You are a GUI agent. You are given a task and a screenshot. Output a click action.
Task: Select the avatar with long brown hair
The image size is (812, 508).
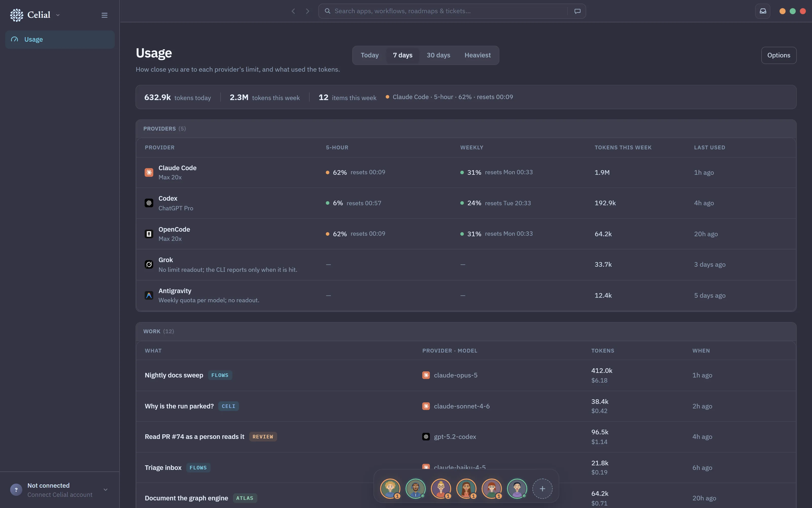[466, 489]
